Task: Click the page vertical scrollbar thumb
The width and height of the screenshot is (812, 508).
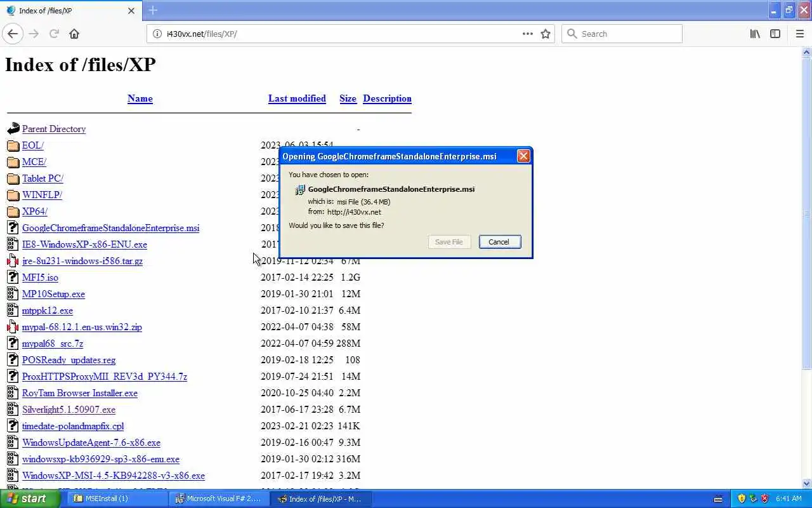Action: coord(806,213)
